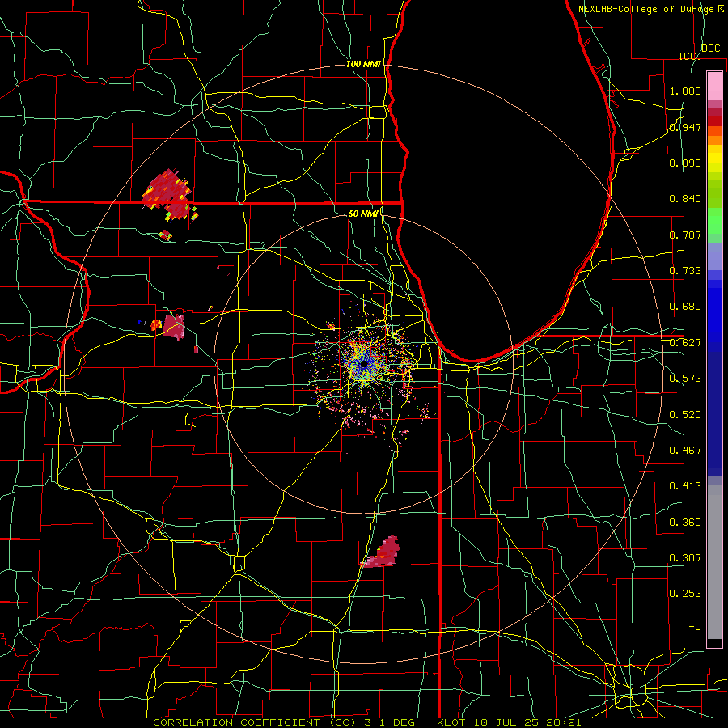Click the 0.360 scale value
The width and height of the screenshot is (728, 728).
click(x=685, y=523)
